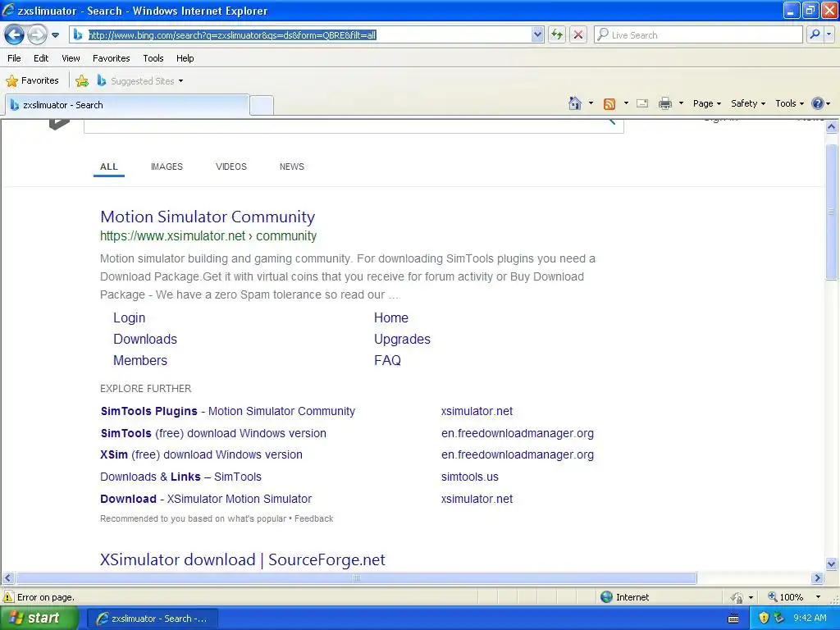Select the ALL results tab
840x630 pixels.
(109, 167)
